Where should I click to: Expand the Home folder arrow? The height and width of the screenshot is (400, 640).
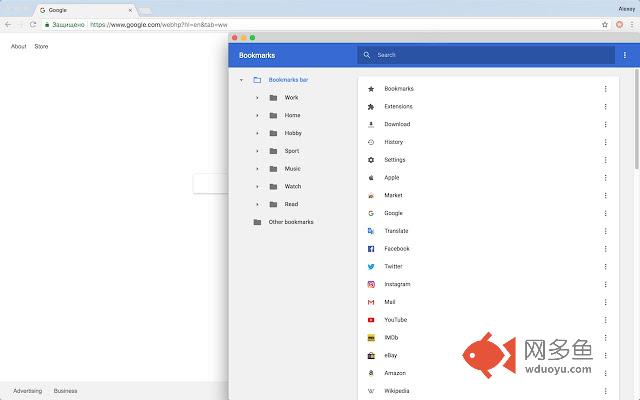[x=257, y=116]
